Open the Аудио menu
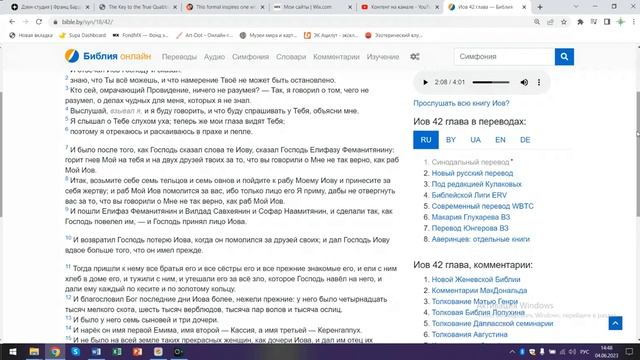 coord(214,57)
